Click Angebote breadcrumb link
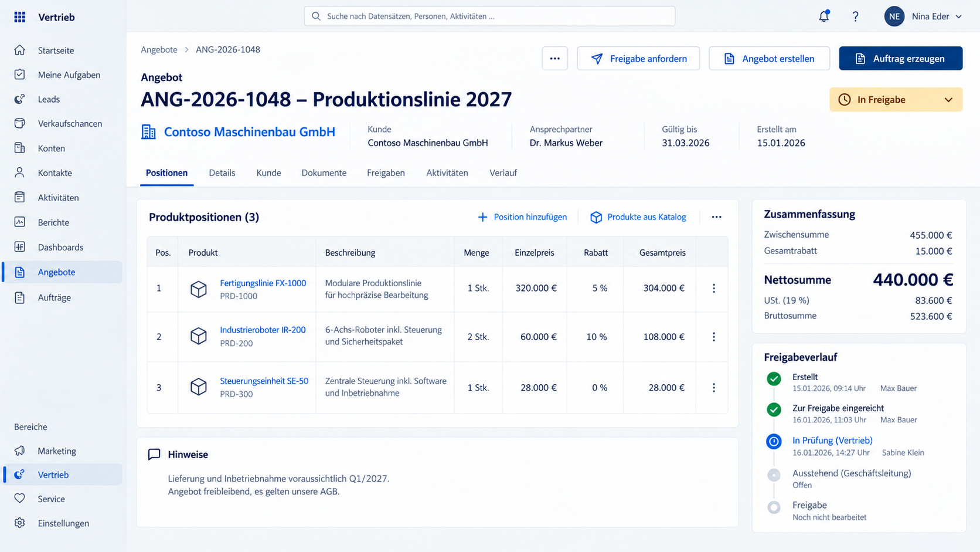This screenshot has height=552, width=980. [x=159, y=50]
